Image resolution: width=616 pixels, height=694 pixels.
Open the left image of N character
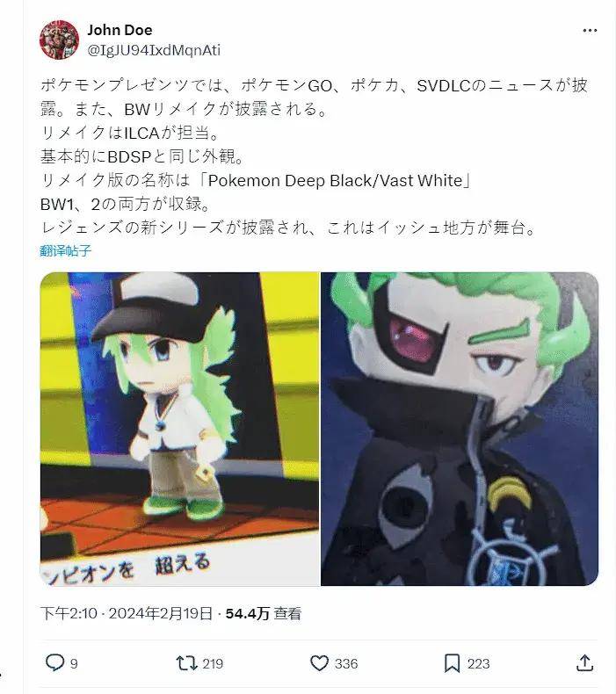coord(179,429)
